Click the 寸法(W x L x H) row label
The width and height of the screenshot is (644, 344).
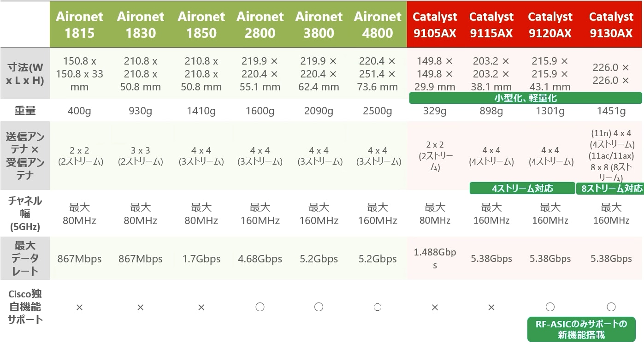[25, 74]
